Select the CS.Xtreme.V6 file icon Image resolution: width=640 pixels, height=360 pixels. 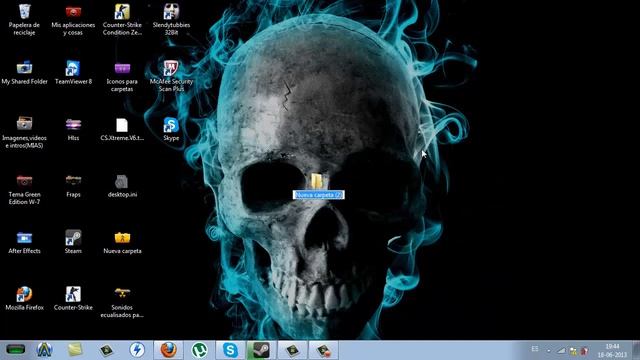click(122, 129)
